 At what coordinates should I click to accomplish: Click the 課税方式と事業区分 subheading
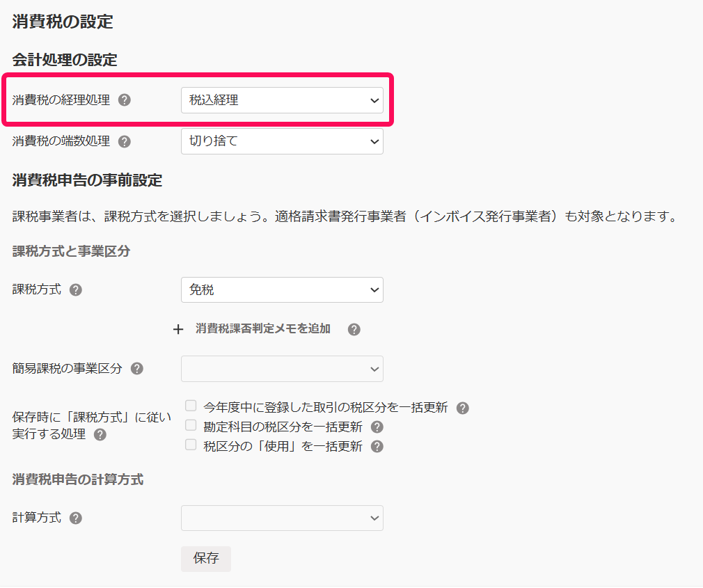coord(71,251)
